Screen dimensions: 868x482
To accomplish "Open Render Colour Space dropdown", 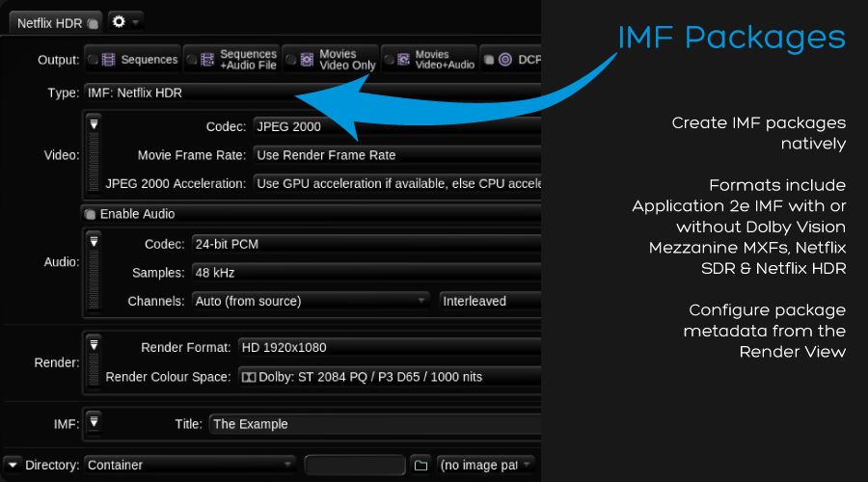I will pos(390,377).
